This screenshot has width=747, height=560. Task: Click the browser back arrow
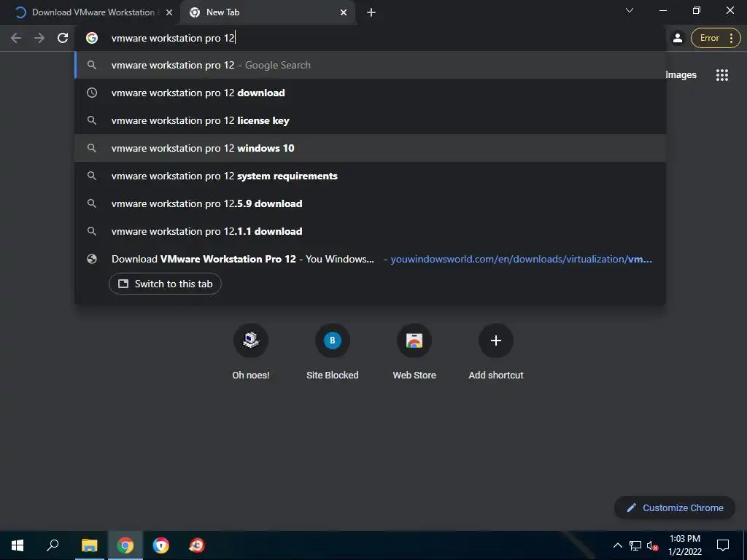pos(16,38)
